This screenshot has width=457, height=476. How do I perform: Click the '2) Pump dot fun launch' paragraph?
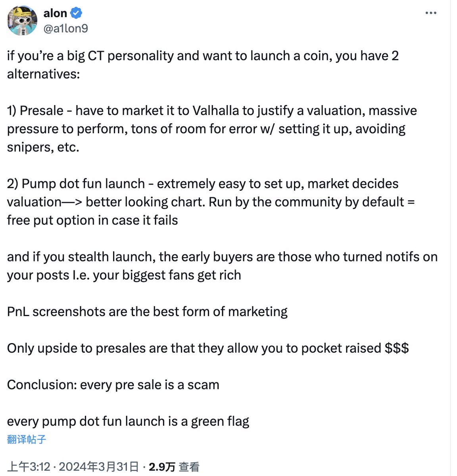pos(211,202)
